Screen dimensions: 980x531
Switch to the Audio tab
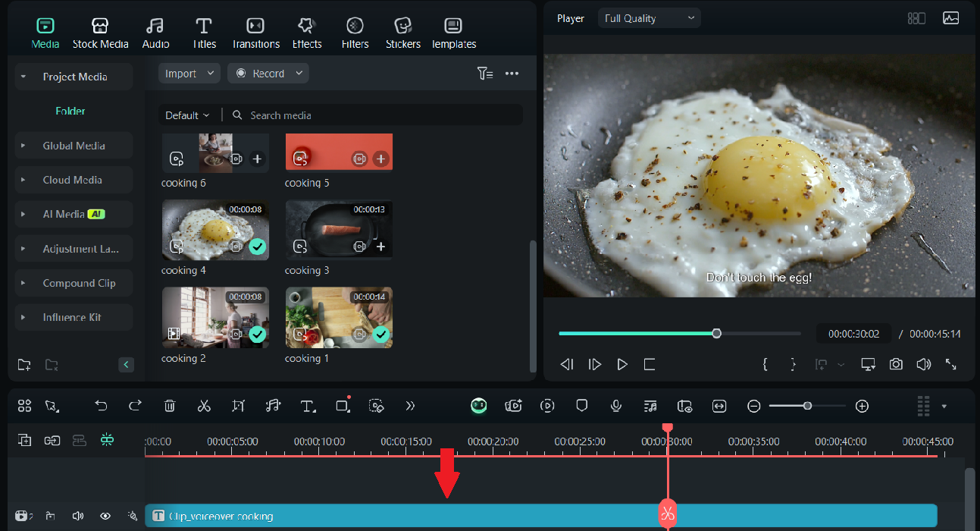tap(155, 33)
